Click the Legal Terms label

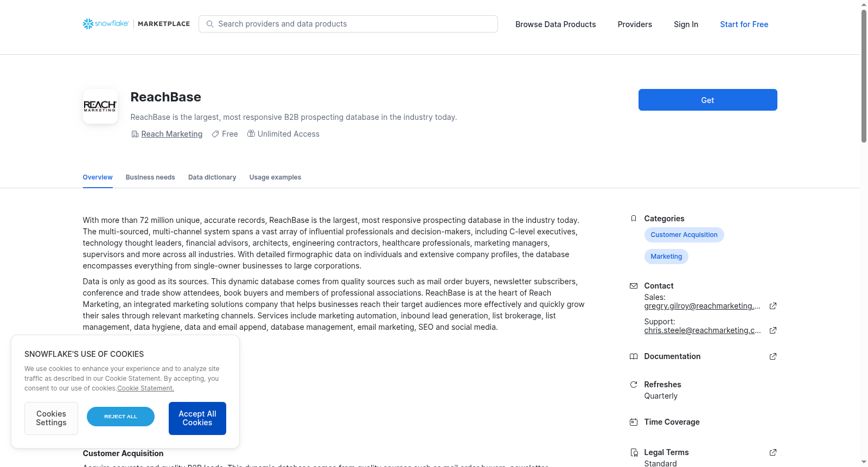pyautogui.click(x=666, y=452)
